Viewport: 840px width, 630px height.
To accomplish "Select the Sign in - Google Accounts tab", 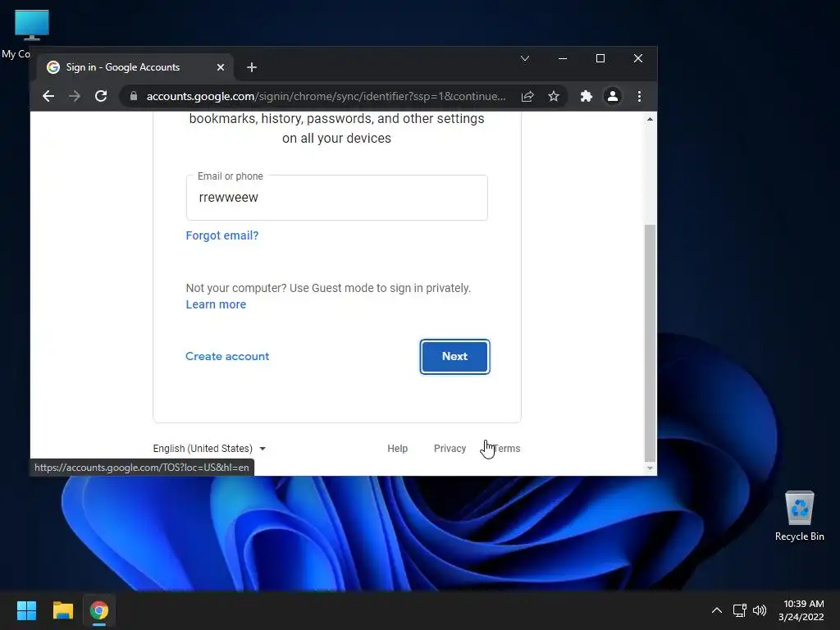I will (x=135, y=67).
